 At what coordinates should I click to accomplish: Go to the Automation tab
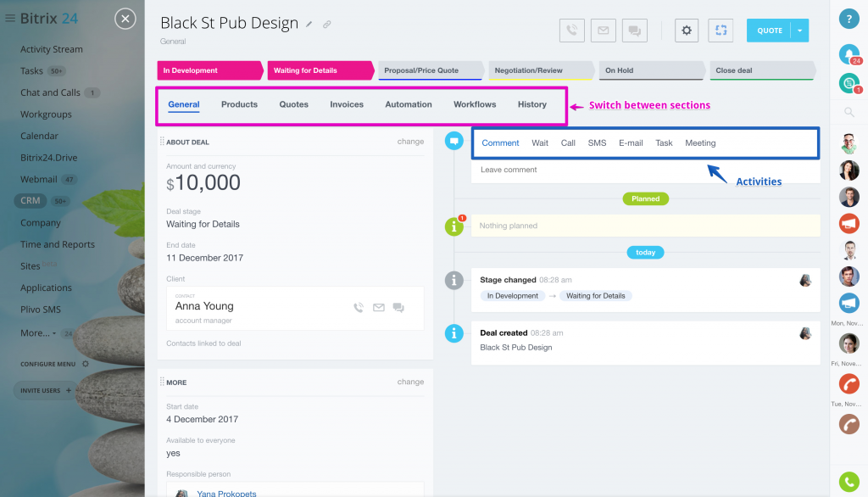[409, 104]
